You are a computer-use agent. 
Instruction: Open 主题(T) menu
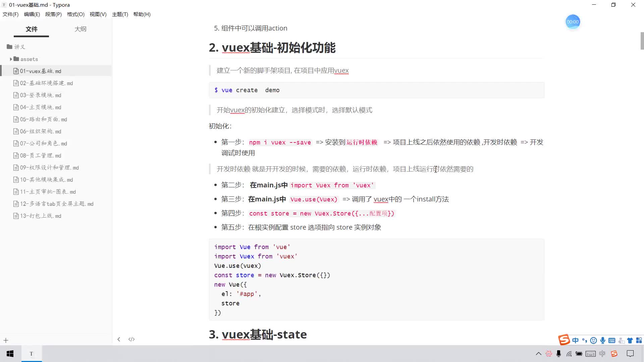click(120, 14)
